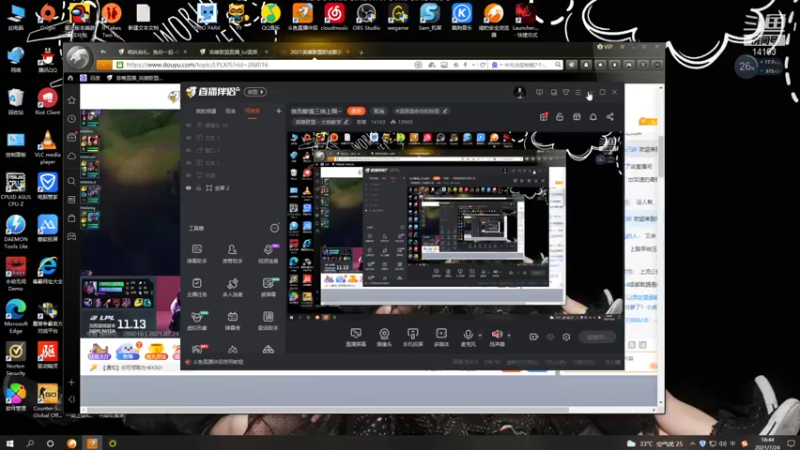Open the 弹幕秀 tool

232,321
